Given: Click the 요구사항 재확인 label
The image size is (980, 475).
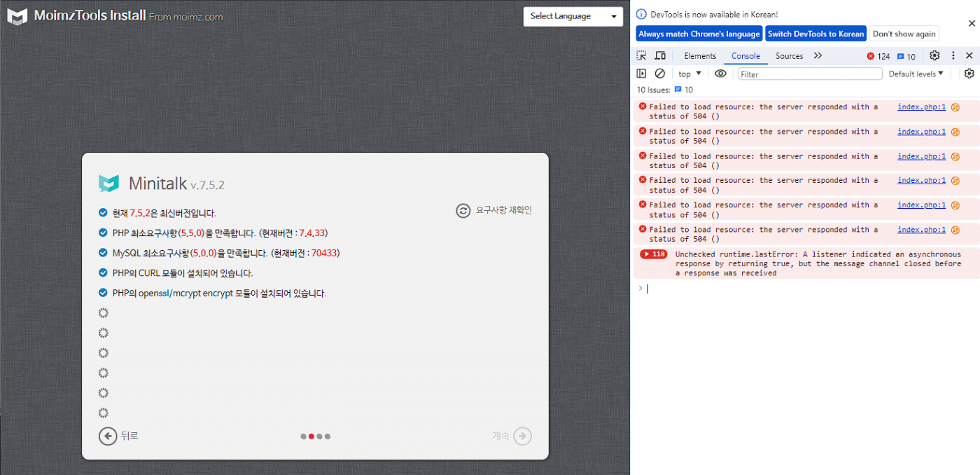Looking at the screenshot, I should tap(504, 210).
